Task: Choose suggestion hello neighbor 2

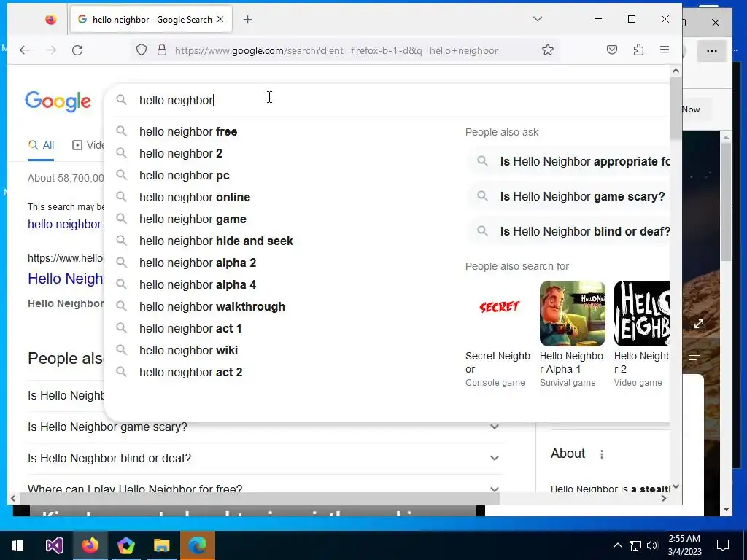Action: (181, 153)
